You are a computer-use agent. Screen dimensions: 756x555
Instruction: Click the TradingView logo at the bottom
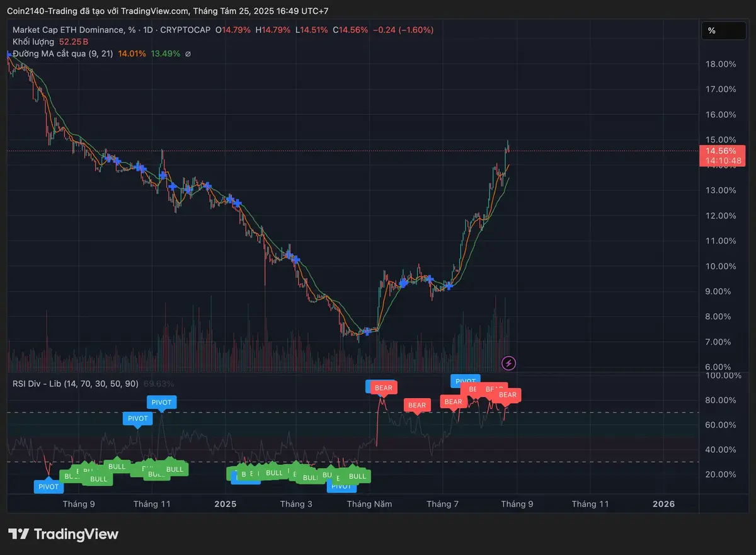pyautogui.click(x=63, y=534)
